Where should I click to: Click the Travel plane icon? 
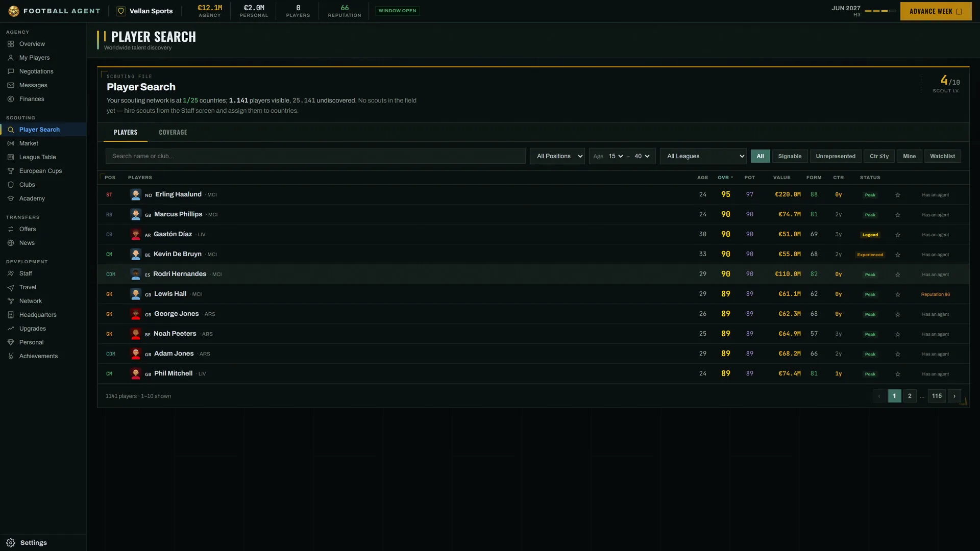pos(11,287)
